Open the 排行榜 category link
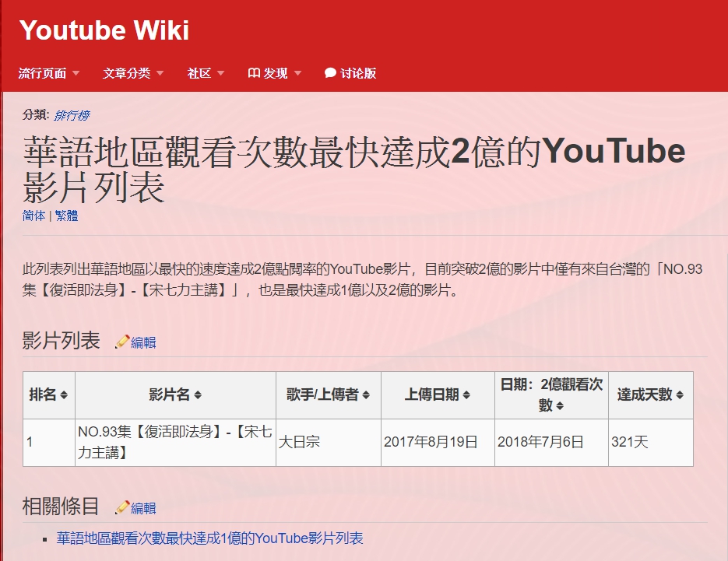 click(x=72, y=115)
